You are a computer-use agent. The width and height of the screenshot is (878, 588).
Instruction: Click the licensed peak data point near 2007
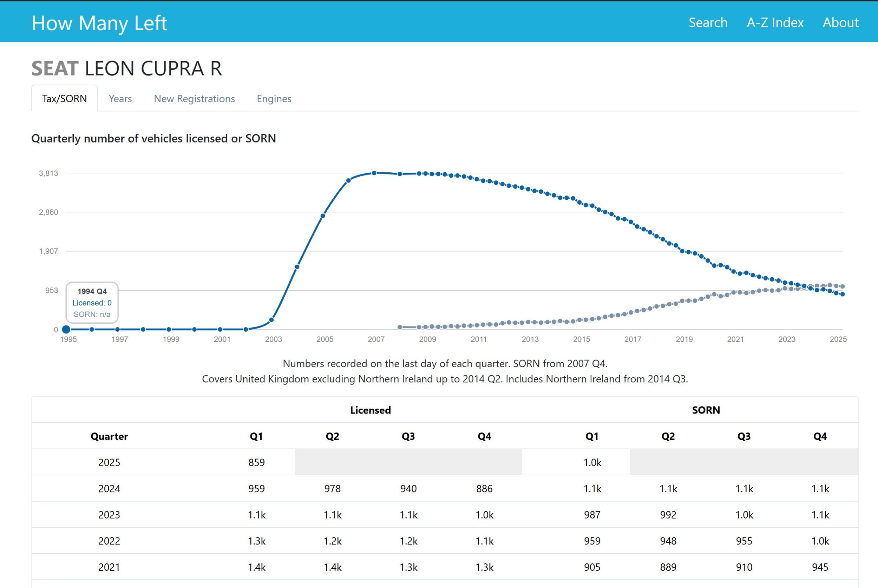[374, 173]
